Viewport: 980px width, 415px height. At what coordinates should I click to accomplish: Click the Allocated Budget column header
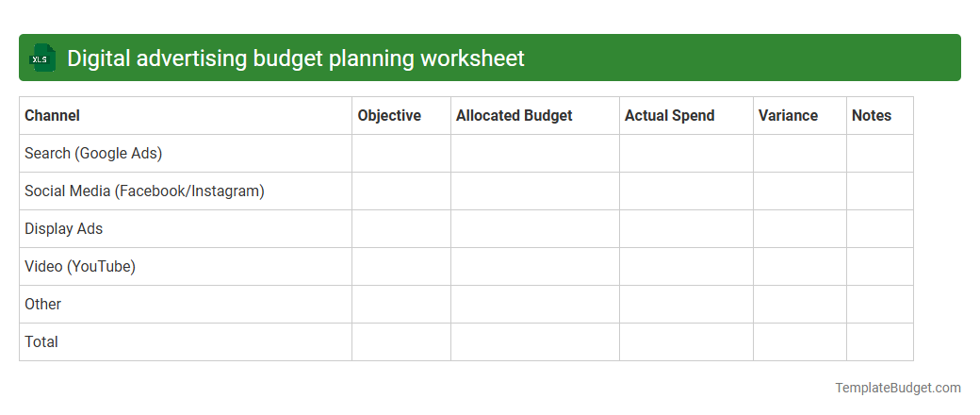click(x=535, y=116)
